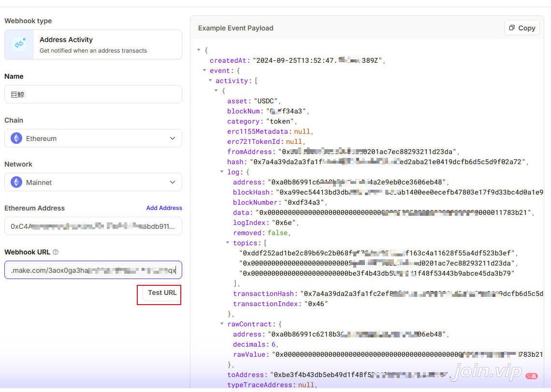Viewport: 551px width, 392px height.
Task: Click the category value "token"
Action: click(x=280, y=122)
